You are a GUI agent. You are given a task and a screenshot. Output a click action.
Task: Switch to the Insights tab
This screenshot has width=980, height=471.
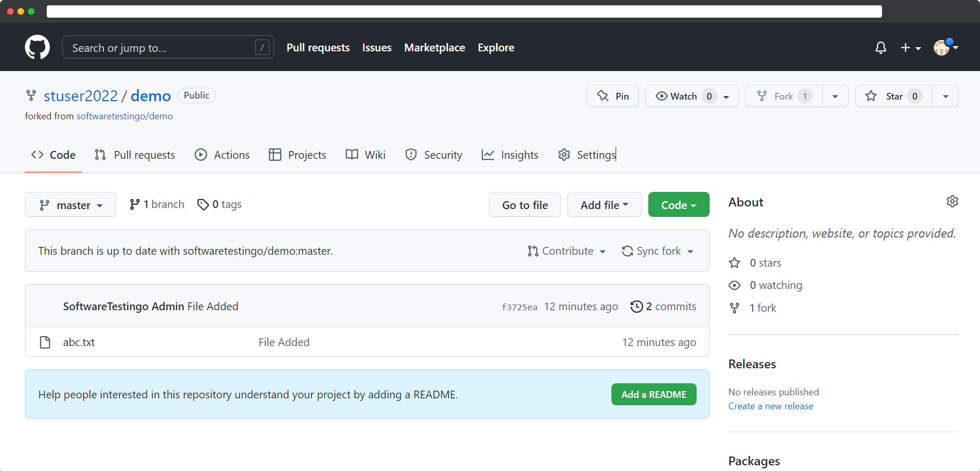tap(510, 155)
